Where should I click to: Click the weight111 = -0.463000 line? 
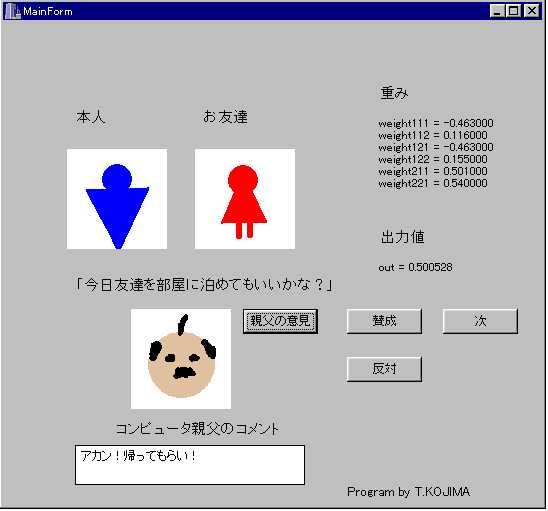(x=436, y=123)
